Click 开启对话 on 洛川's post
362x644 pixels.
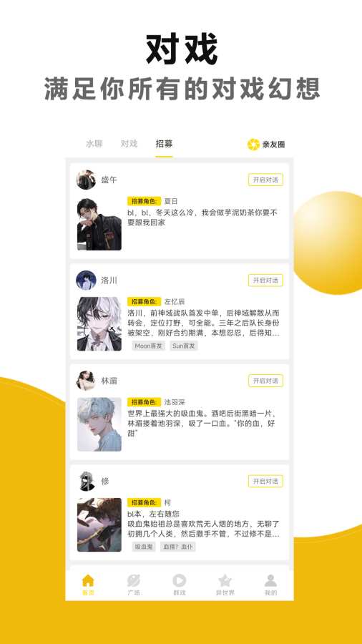[x=265, y=280]
